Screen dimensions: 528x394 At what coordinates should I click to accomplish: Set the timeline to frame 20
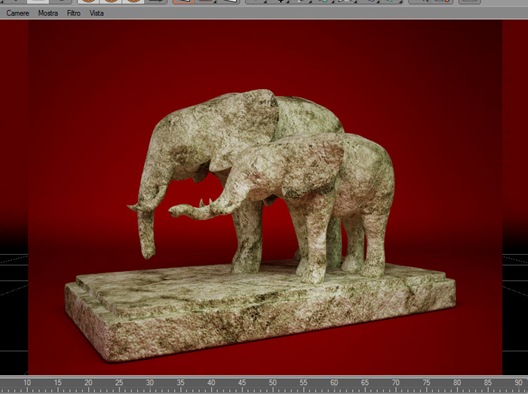pyautogui.click(x=89, y=383)
